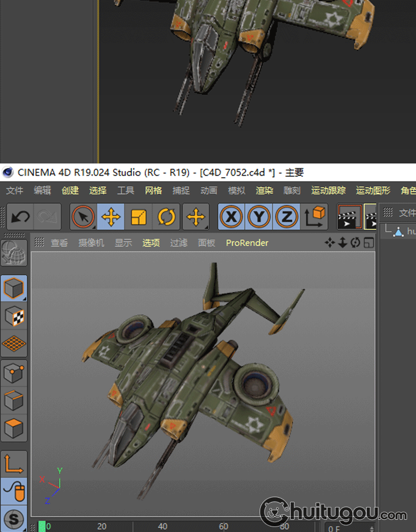Activate the Rotate tool
Image resolution: width=416 pixels, height=532 pixels.
(x=166, y=217)
